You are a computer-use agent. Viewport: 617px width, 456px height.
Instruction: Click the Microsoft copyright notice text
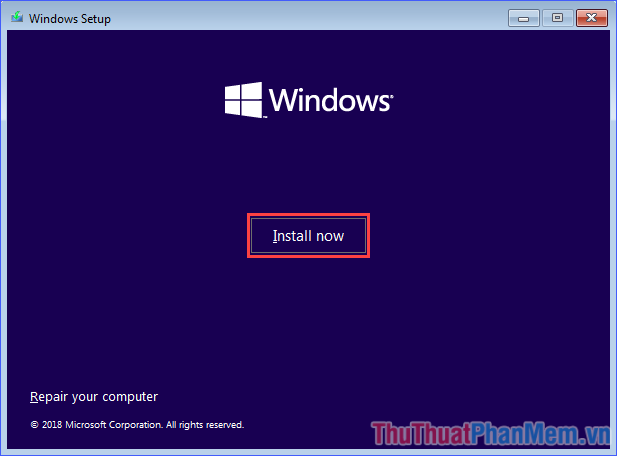pyautogui.click(x=137, y=425)
